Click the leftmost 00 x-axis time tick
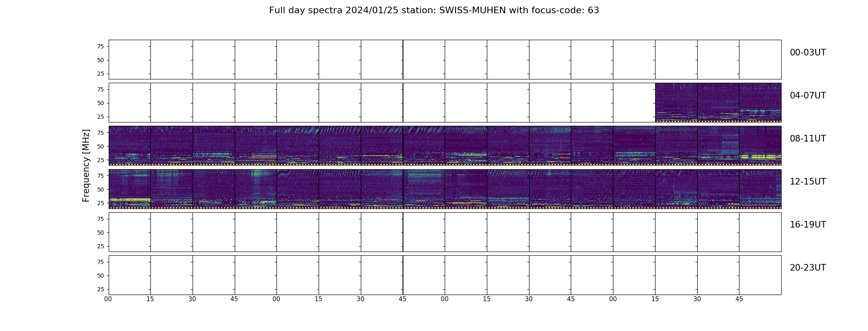The height and width of the screenshot is (331, 868). pyautogui.click(x=108, y=299)
